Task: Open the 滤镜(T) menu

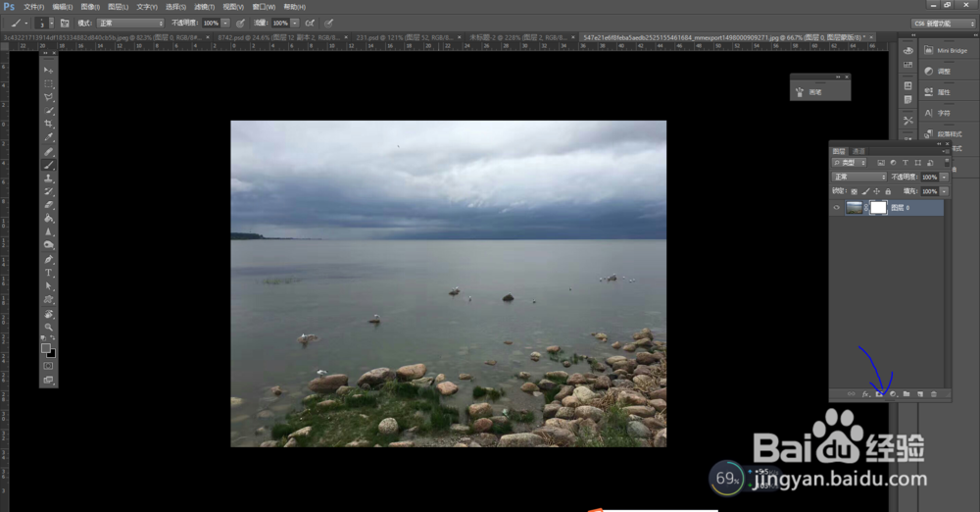Action: click(x=205, y=7)
